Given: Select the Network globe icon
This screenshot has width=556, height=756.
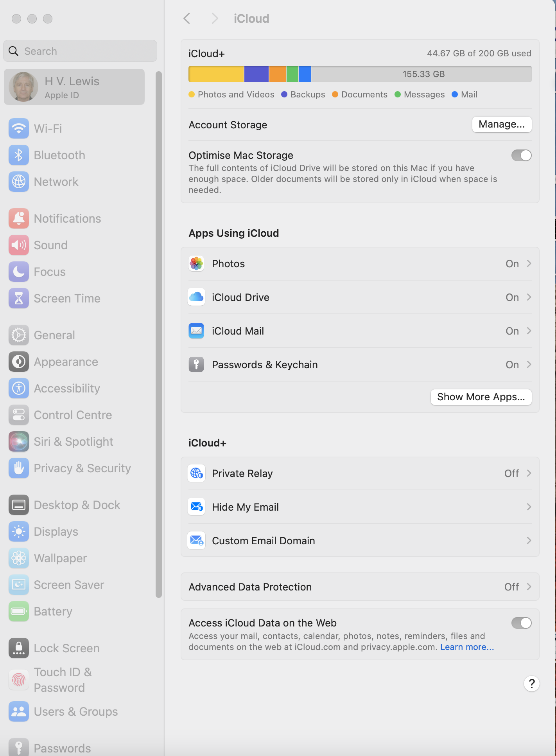Looking at the screenshot, I should tap(19, 182).
